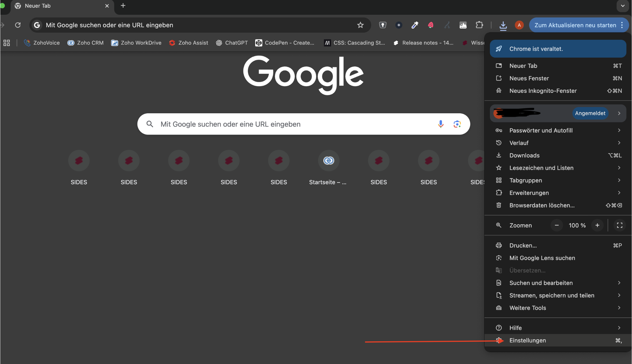Open the Startseite shortcut tile
The image size is (632, 364).
pyautogui.click(x=329, y=161)
